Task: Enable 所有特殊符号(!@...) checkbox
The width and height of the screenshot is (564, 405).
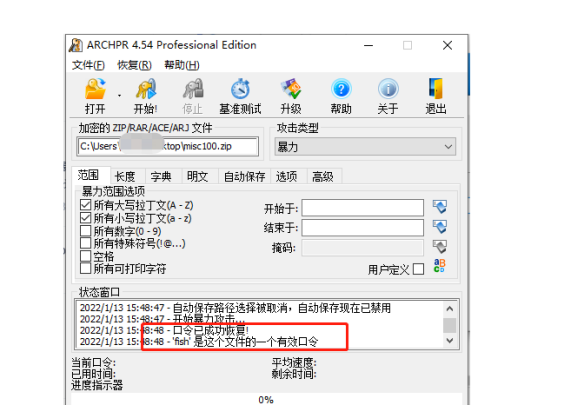Action: point(85,243)
